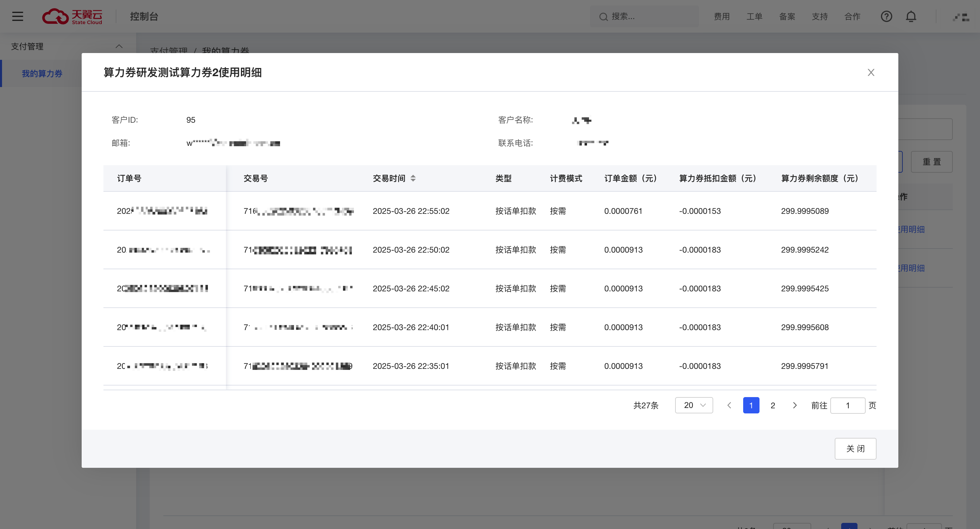Click the 共27条 total count text
The width and height of the screenshot is (980, 529).
click(646, 405)
